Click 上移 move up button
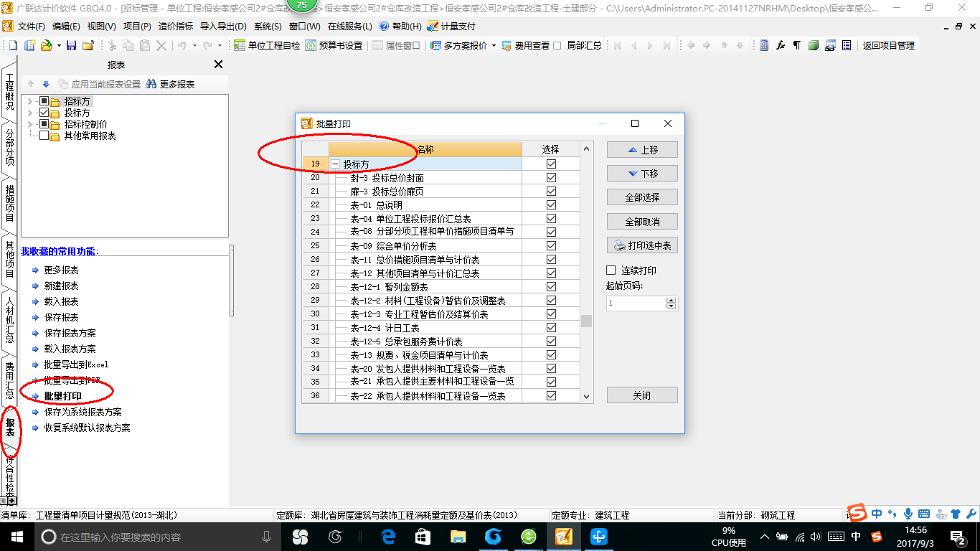Viewport: 980px width, 551px height. (642, 149)
